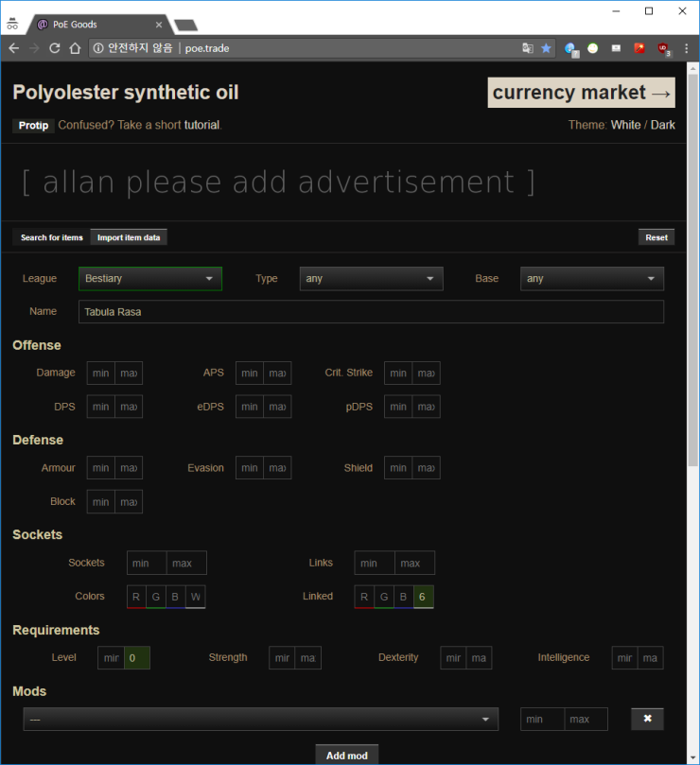Screen dimensions: 700x765
Task: Toggle green G in Linked
Action: pos(384,597)
